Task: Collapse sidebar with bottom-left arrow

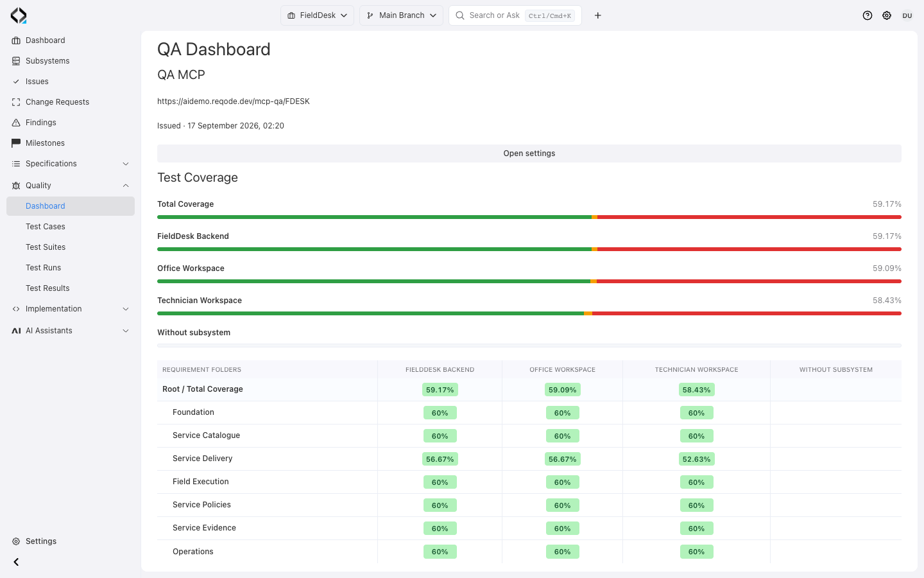Action: [x=16, y=562]
